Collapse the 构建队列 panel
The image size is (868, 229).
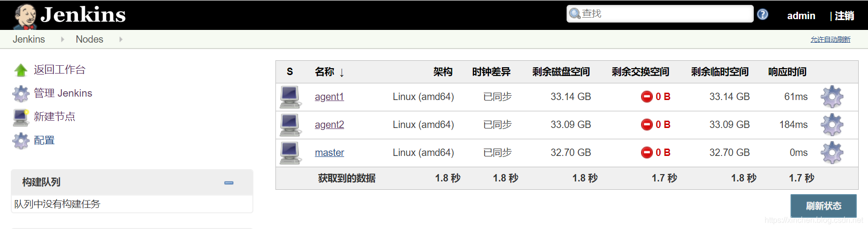coord(229,182)
